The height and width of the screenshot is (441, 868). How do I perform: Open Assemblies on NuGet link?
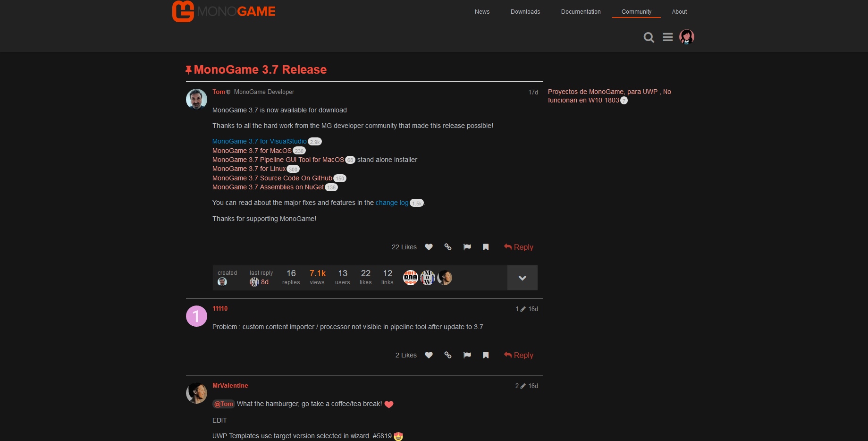click(x=268, y=187)
